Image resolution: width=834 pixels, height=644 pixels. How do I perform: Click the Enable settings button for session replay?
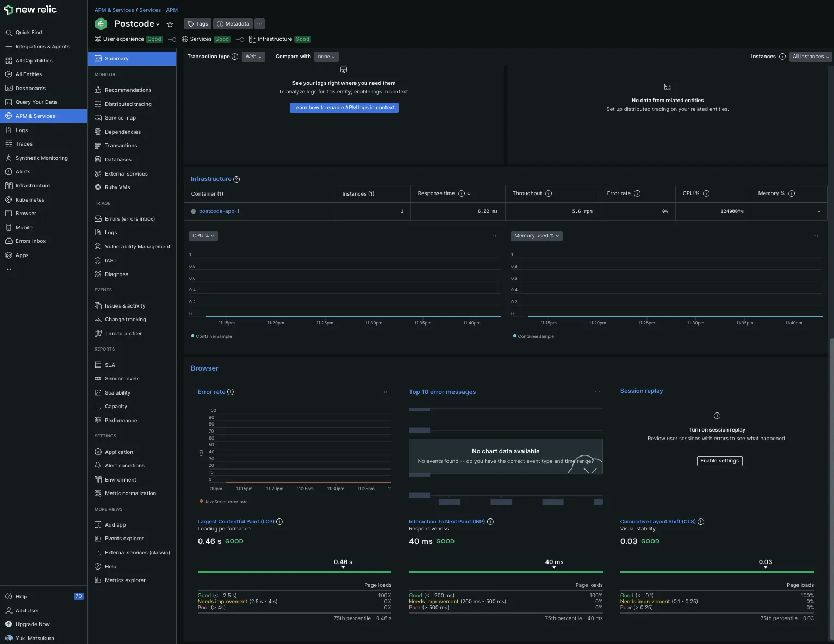(x=719, y=461)
